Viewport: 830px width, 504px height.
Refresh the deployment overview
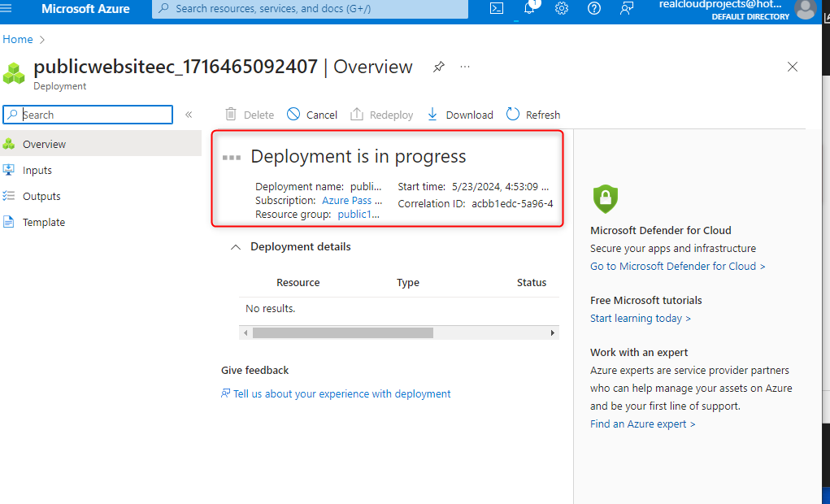(x=533, y=115)
